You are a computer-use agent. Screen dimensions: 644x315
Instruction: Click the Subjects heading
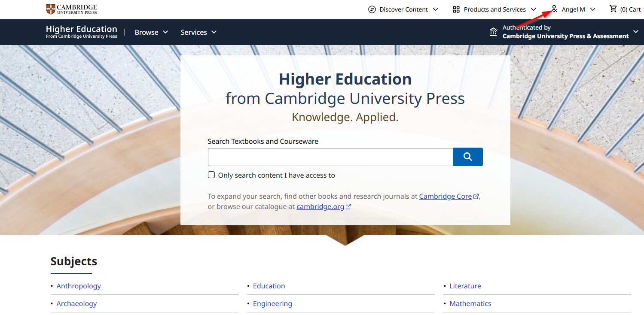click(x=74, y=261)
